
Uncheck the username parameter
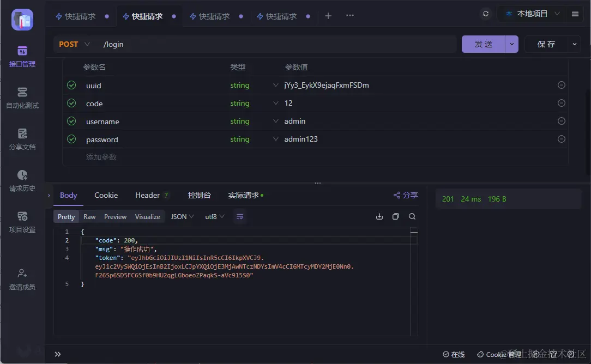71,121
